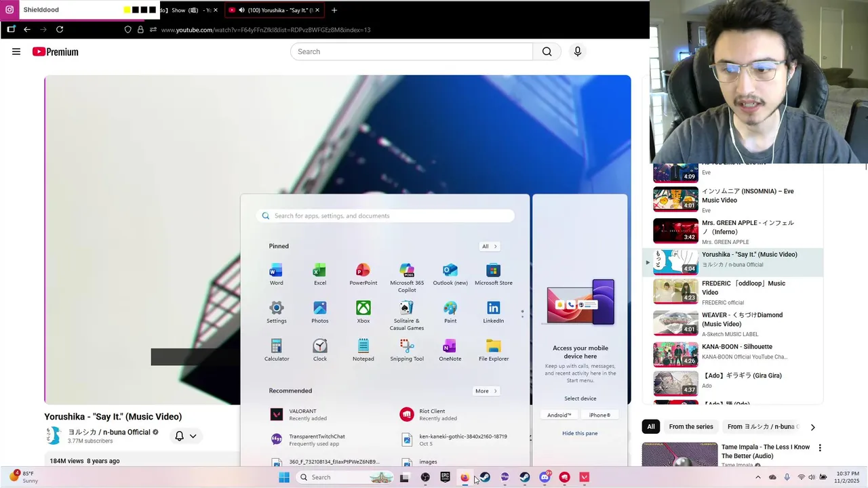
Task: Click the YouTube voice search microphone
Action: [x=578, y=52]
